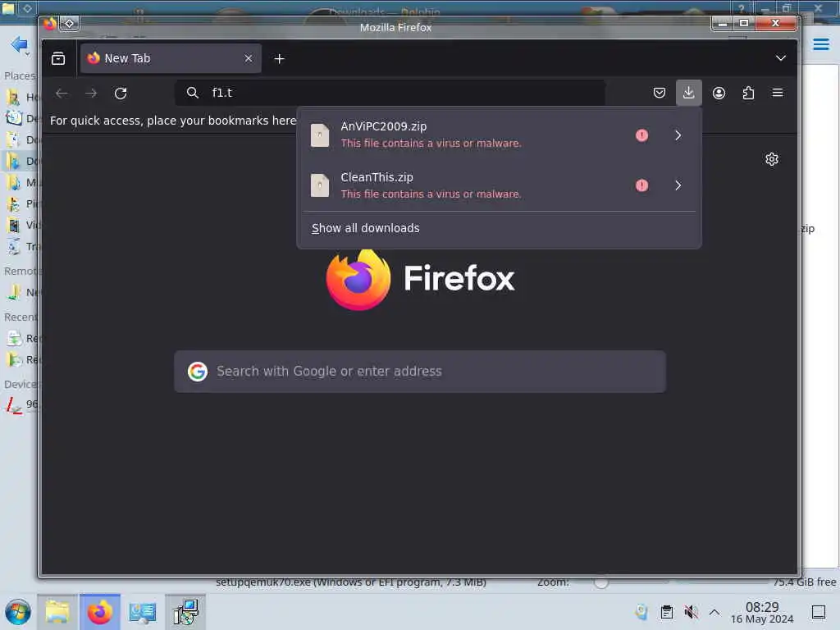Open the Start menu button

pos(18,612)
